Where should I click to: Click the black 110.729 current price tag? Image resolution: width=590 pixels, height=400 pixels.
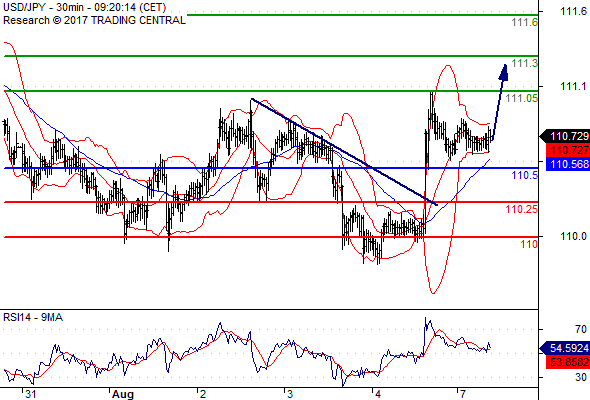pos(565,136)
